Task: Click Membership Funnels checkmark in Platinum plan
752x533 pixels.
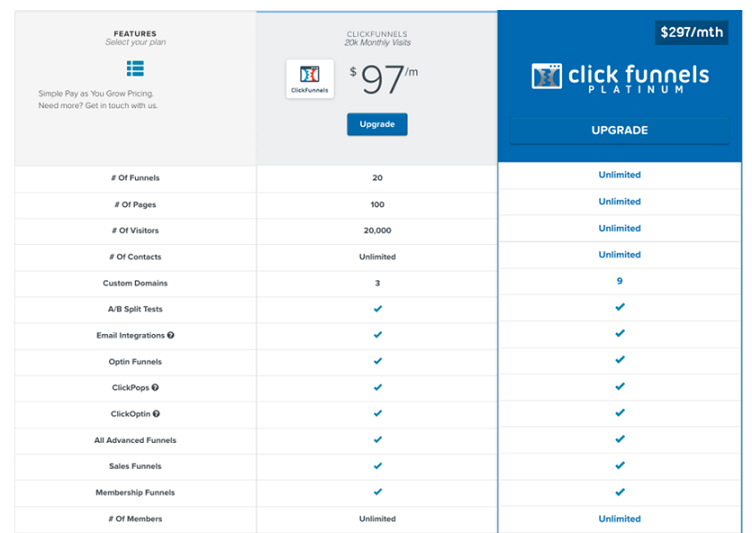Action: click(620, 492)
